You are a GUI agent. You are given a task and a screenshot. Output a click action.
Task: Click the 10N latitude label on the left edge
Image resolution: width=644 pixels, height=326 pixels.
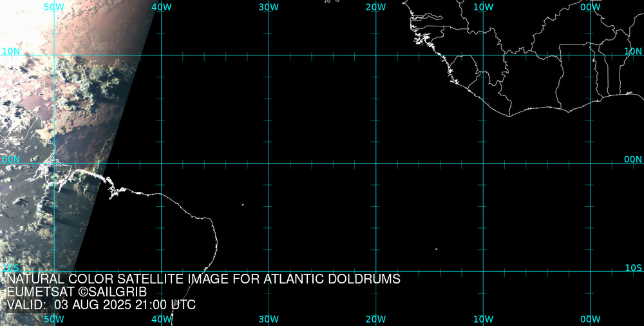[x=11, y=51]
